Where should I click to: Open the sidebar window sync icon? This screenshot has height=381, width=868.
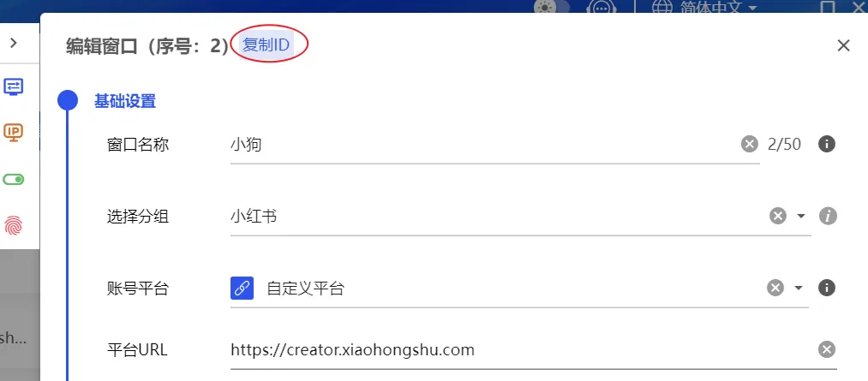tap(14, 86)
